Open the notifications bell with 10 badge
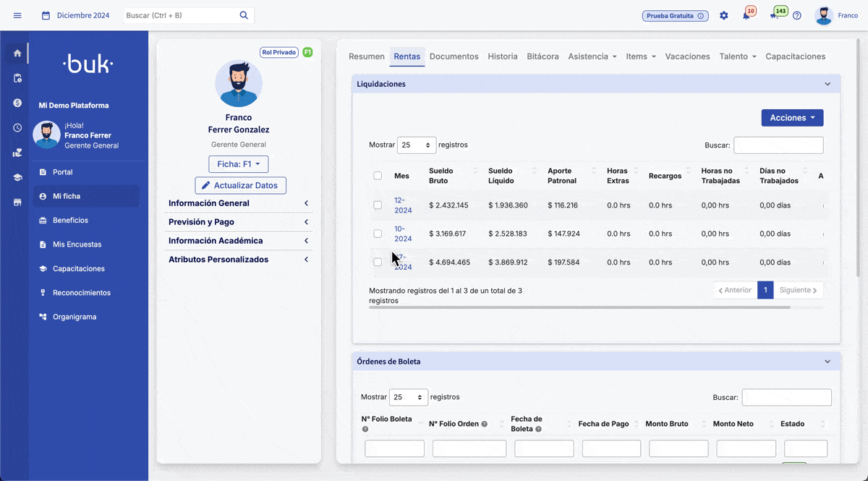 [x=746, y=15]
